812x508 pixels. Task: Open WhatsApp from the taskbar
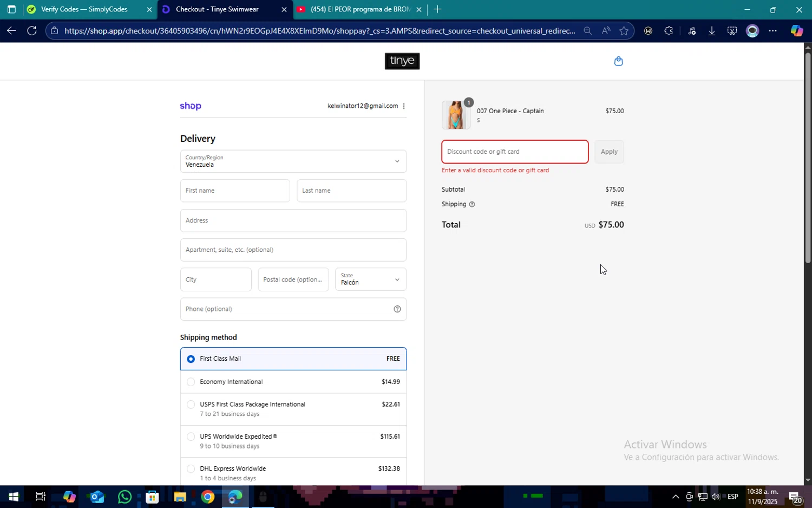pos(125,497)
